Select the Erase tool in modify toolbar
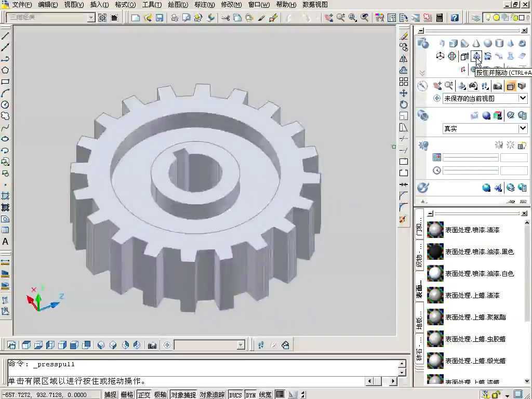 (403, 36)
